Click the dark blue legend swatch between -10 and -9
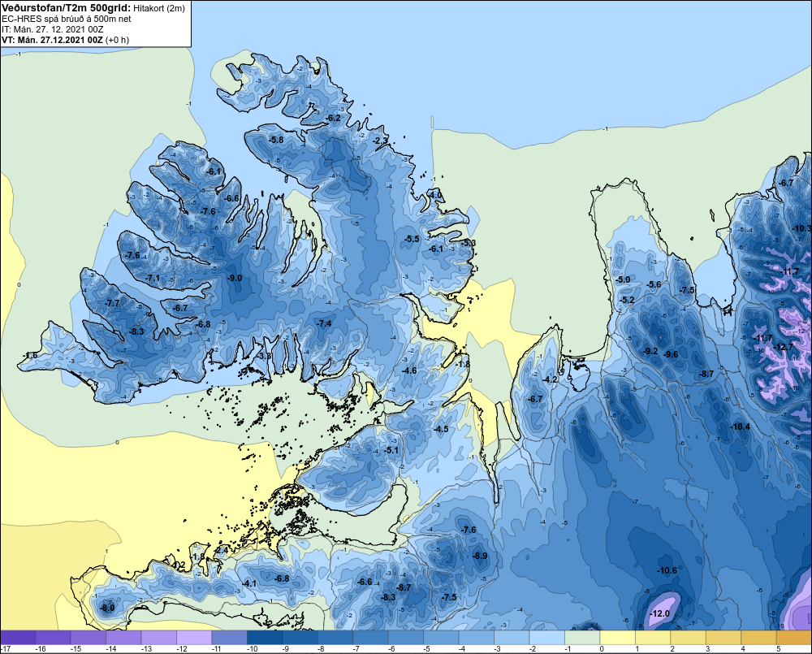 pos(265,638)
